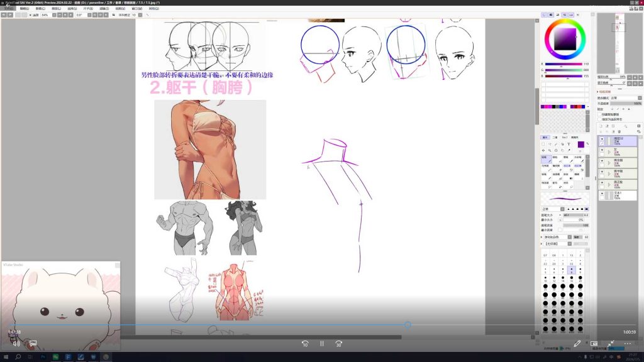Select the text tool (T) in SAI
644x362 pixels.
[569, 145]
